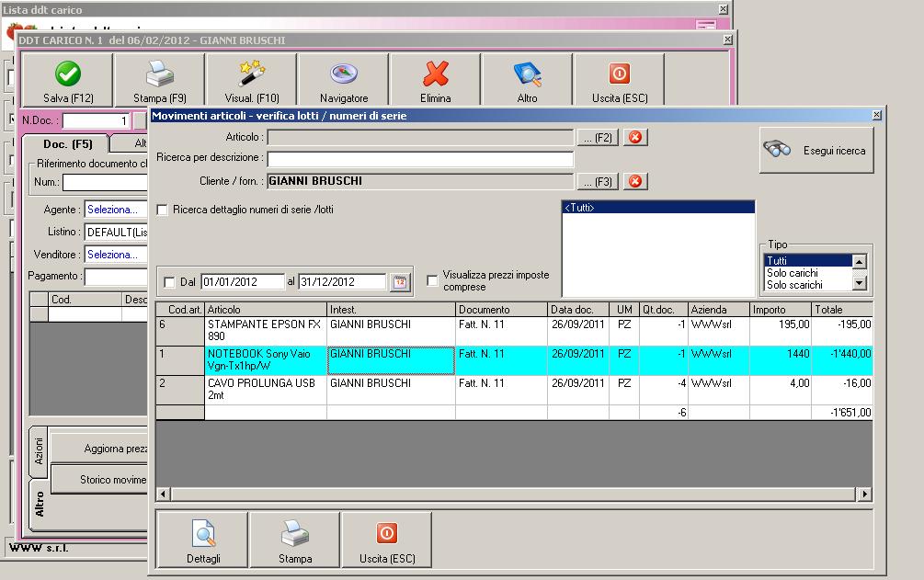Open the Listino DEFAULT dropdown
This screenshot has height=580, width=924.
[116, 233]
